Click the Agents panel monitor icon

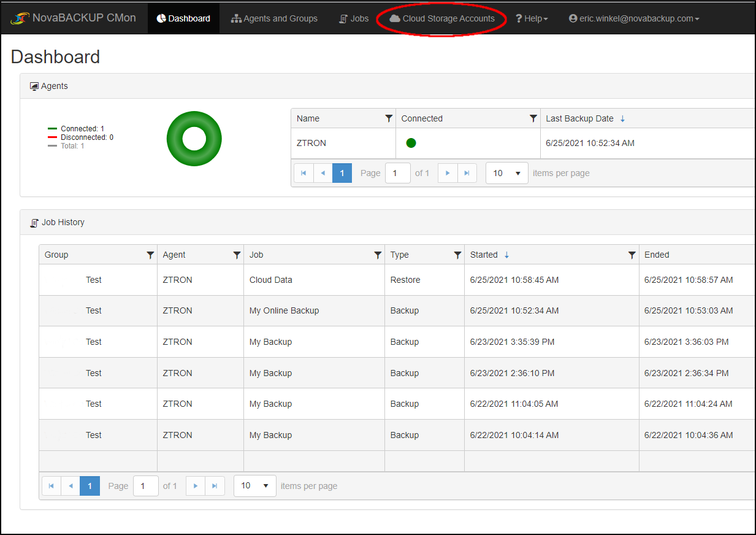click(34, 87)
